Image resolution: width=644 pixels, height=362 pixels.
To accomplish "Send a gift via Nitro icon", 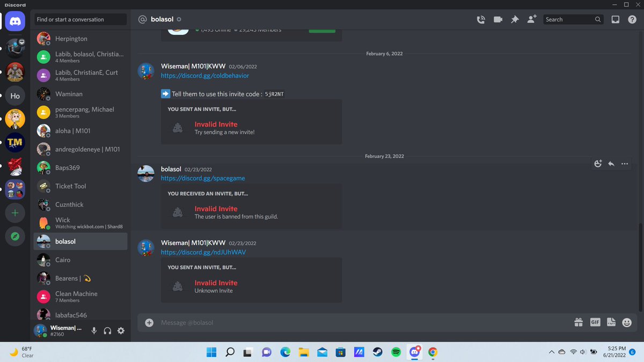I will pyautogui.click(x=579, y=322).
